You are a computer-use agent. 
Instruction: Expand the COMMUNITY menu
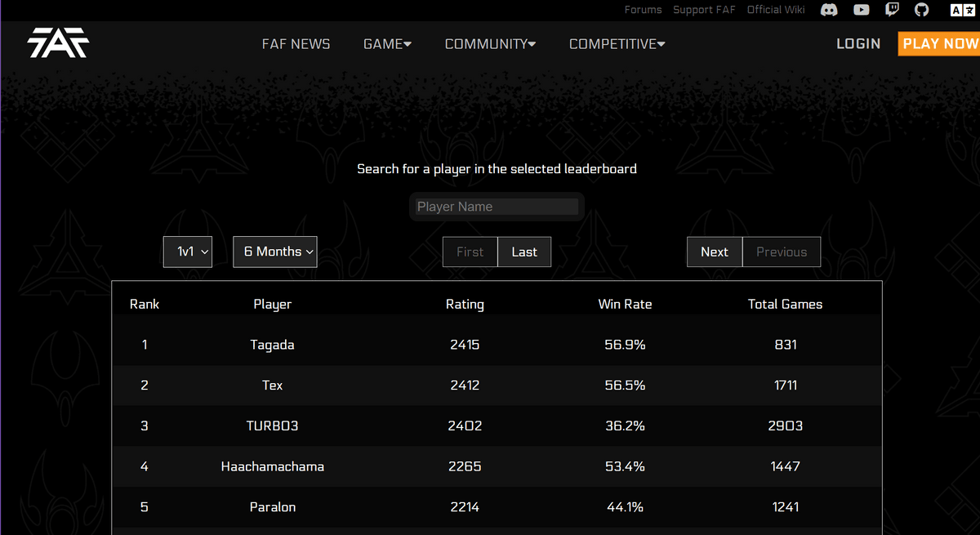coord(490,44)
